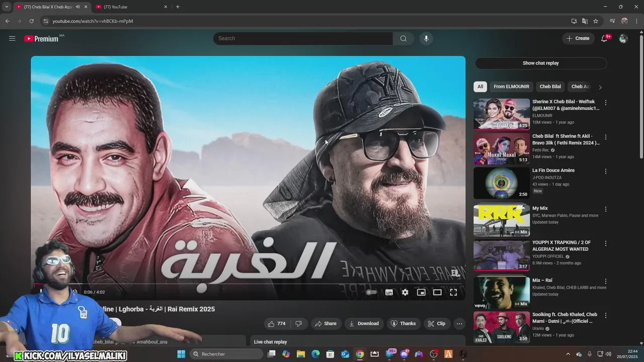Viewport: 644px width, 362px height.
Task: Open options for Soolking Datni video
Action: coord(606,316)
